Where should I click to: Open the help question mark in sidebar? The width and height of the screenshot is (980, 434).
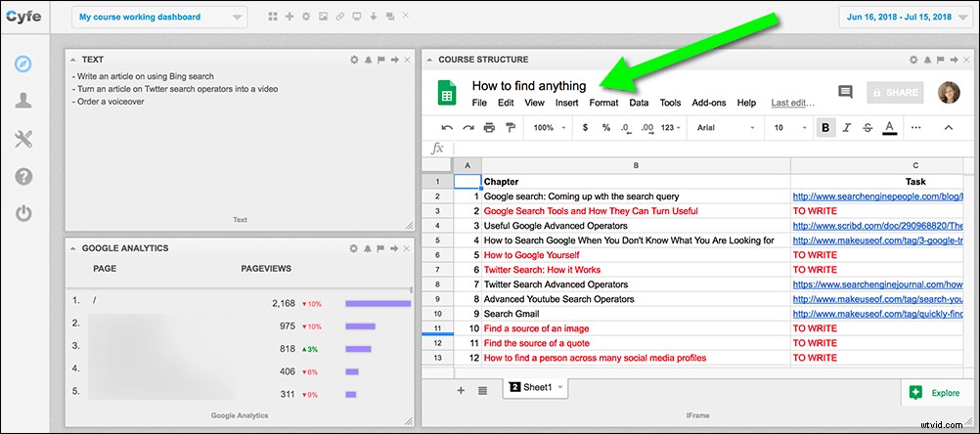click(23, 177)
